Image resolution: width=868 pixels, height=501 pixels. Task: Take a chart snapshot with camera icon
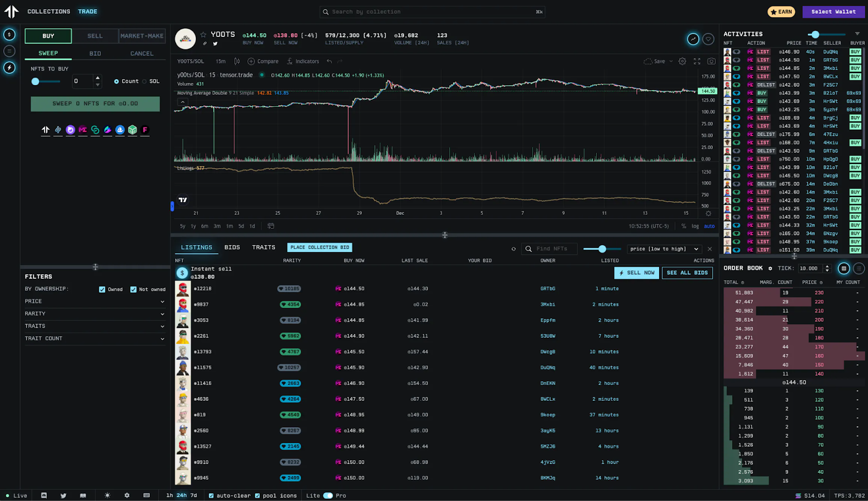[x=711, y=61]
